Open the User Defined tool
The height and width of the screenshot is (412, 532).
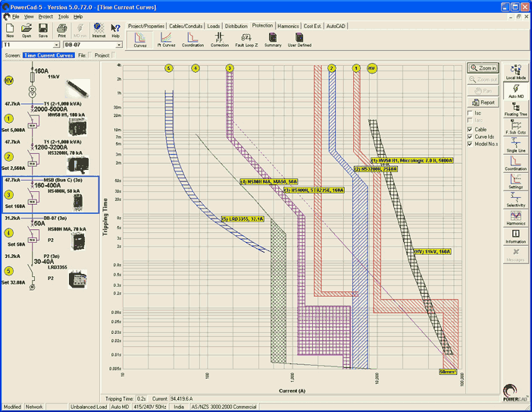click(299, 40)
